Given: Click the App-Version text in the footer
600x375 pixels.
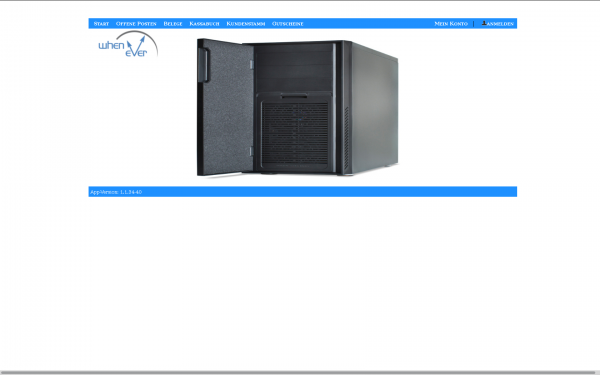Looking at the screenshot, I should pyautogui.click(x=116, y=192).
